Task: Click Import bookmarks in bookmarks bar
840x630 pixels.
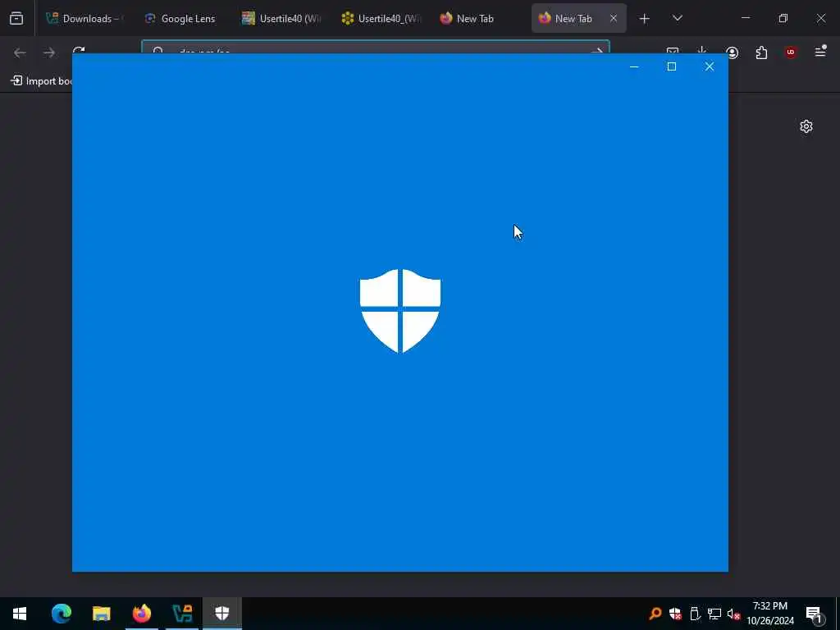Action: pos(42,81)
